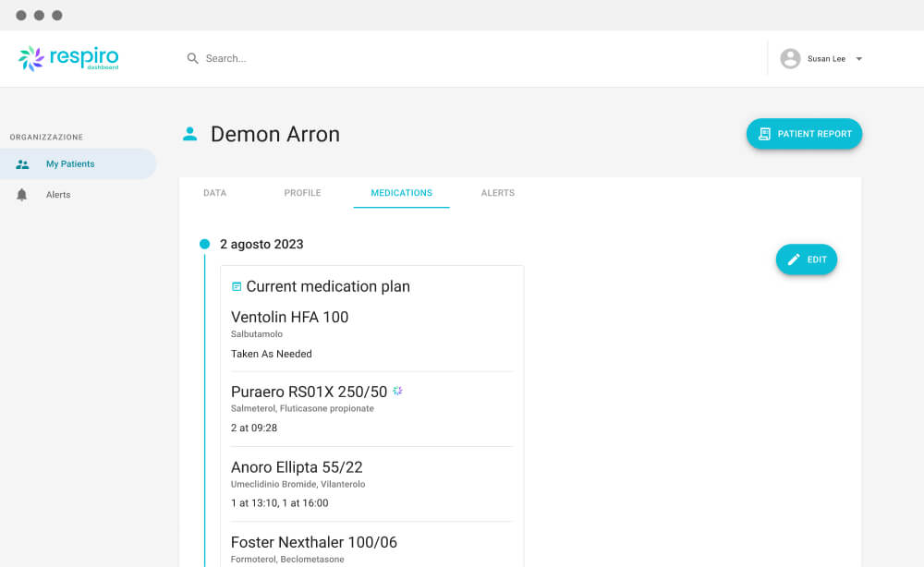Click the search magnifier icon
The image size is (924, 567).
point(193,58)
